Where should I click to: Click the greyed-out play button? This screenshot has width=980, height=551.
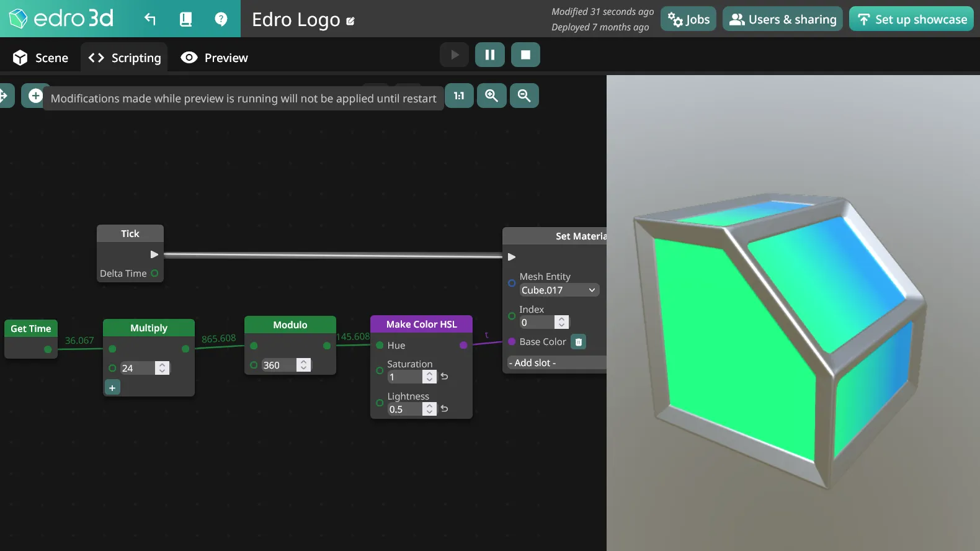tap(455, 55)
